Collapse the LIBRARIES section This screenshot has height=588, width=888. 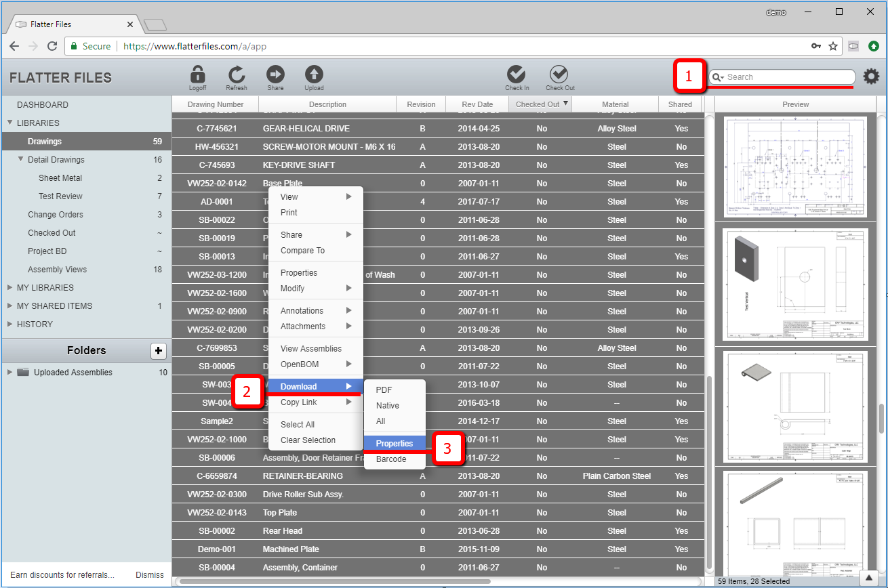pos(10,123)
